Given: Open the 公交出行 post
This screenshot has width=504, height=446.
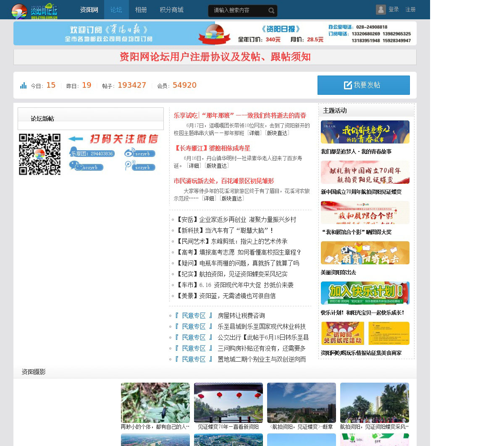Looking at the screenshot, I should click(x=263, y=337).
